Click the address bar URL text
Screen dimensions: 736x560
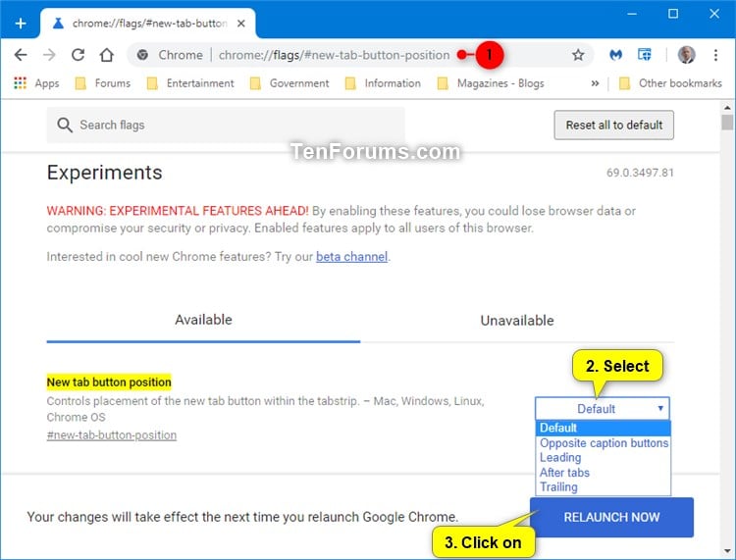click(335, 55)
